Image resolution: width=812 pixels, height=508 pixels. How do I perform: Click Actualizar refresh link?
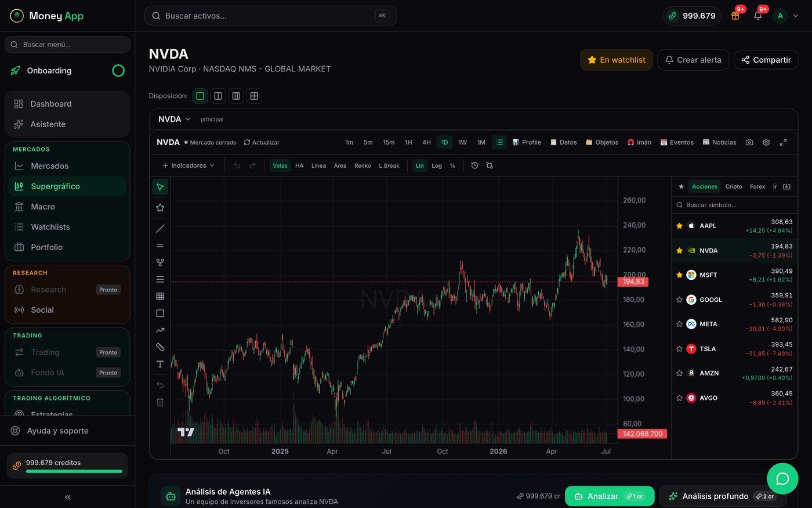[262, 142]
